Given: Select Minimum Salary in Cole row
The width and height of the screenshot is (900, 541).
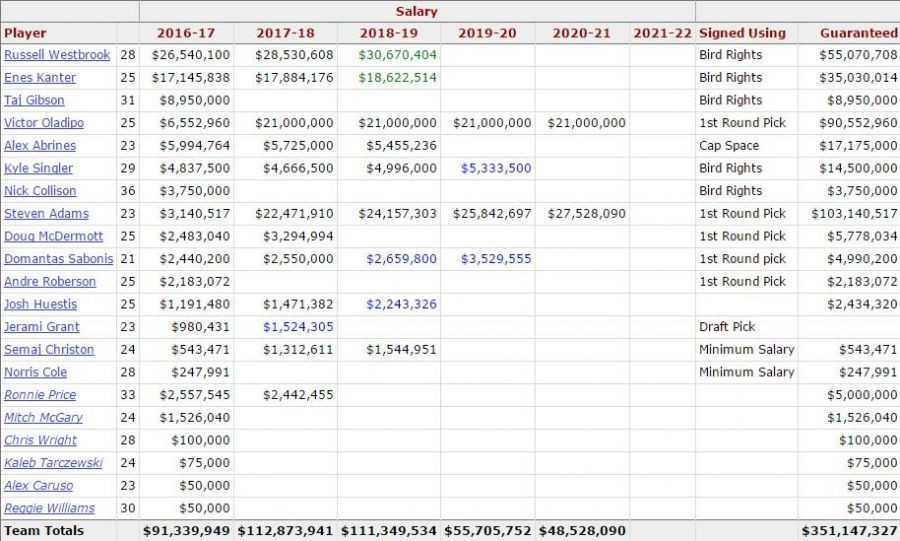Looking at the screenshot, I should point(747,372).
